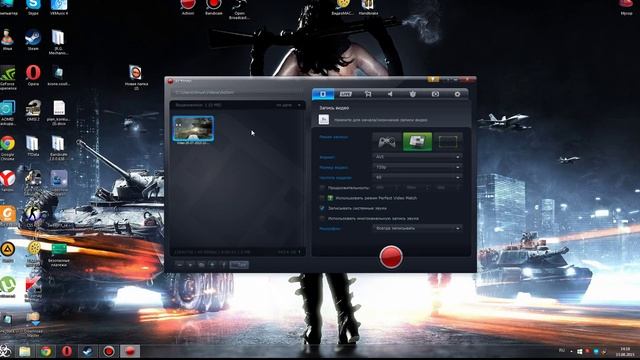Select the recorded video thumbnail
The width and height of the screenshot is (640, 360).
[x=193, y=129]
